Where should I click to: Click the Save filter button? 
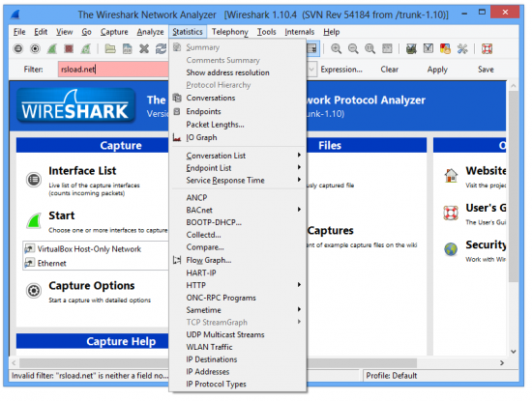[x=486, y=70]
